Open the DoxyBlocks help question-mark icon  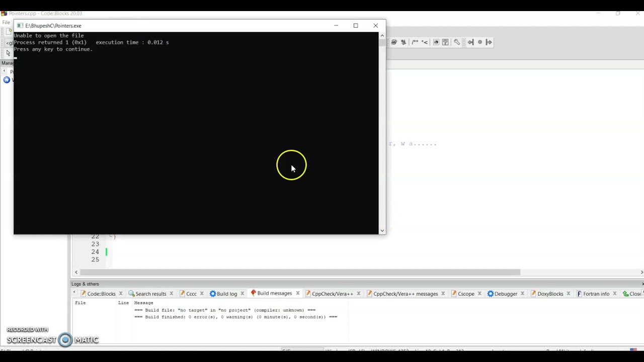[x=445, y=42]
